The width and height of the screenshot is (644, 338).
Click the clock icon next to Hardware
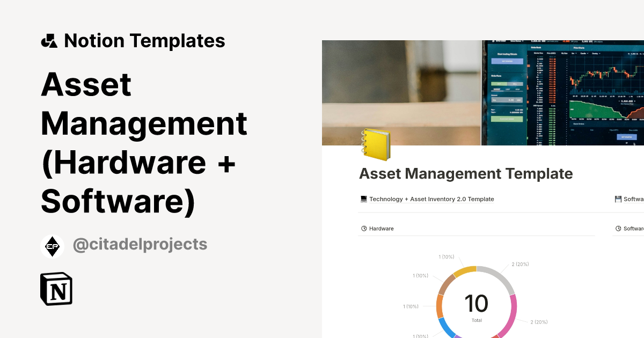click(x=363, y=228)
